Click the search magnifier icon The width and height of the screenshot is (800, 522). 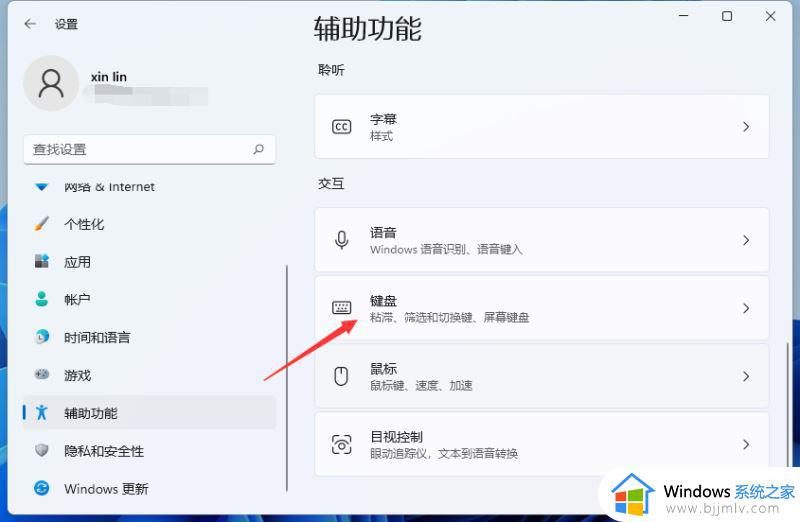259,149
